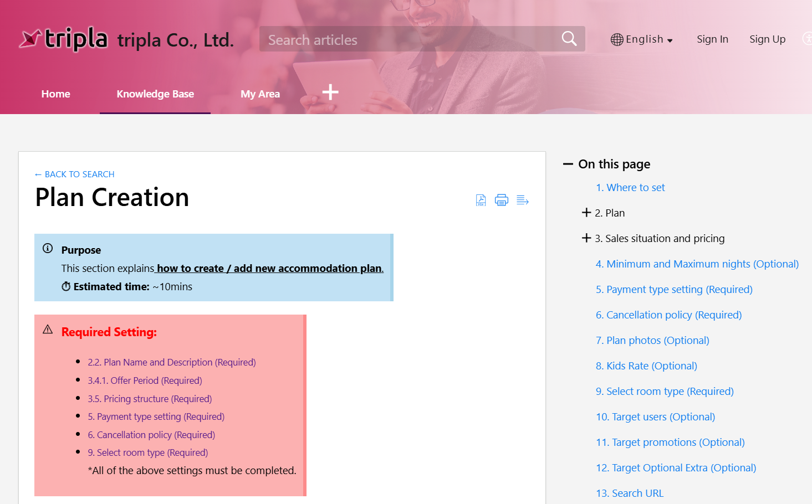Screen dimensions: 812x504
Task: Click the tripla logo
Action: (64, 39)
